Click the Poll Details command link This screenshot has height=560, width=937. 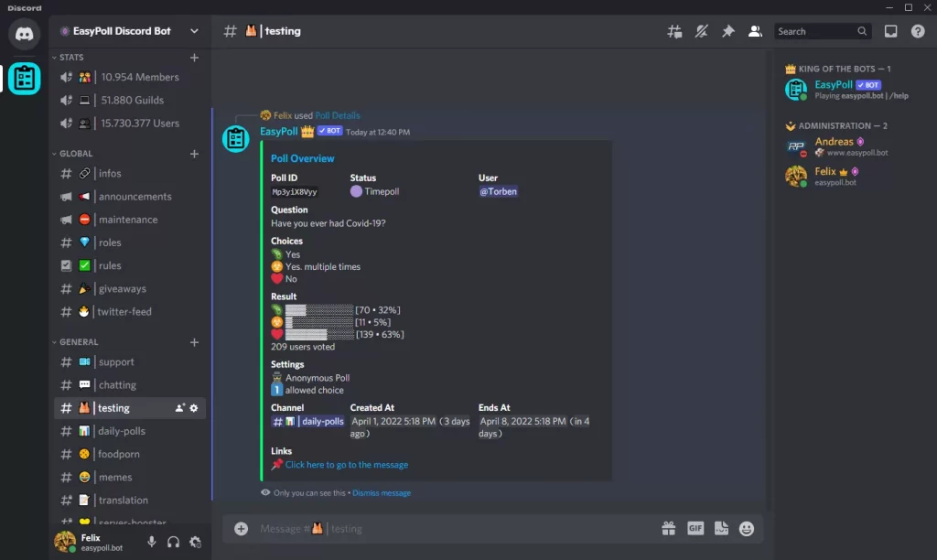pyautogui.click(x=337, y=115)
